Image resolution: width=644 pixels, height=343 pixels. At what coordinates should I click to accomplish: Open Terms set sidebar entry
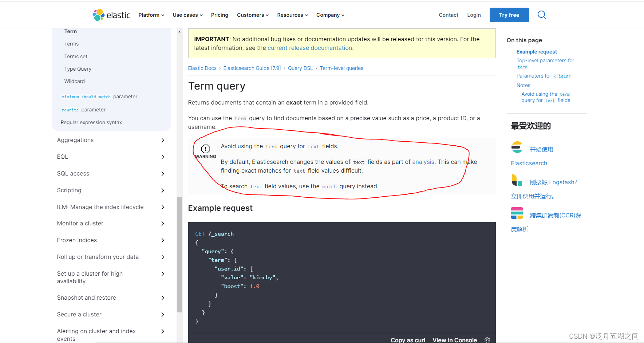point(76,56)
